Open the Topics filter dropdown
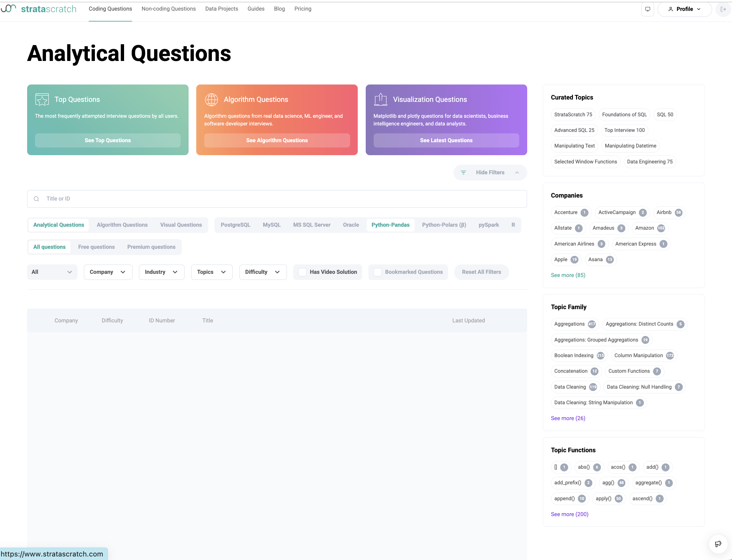The image size is (732, 560). [x=212, y=272]
